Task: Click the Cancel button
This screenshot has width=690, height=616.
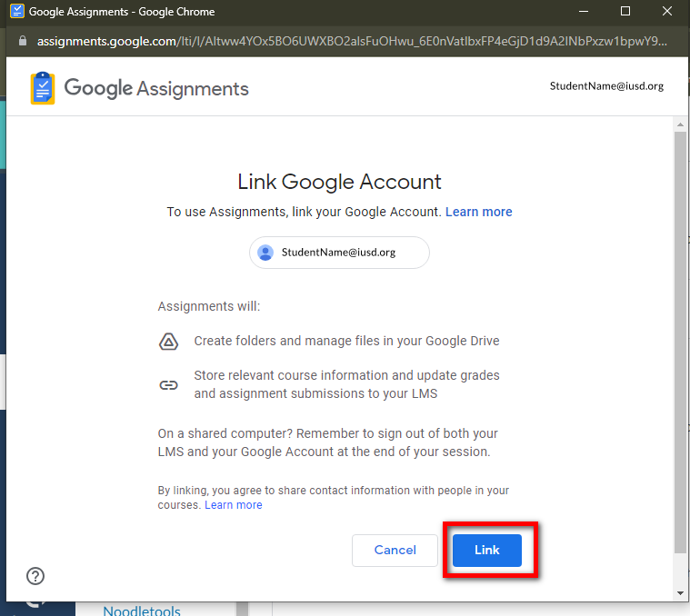Action: coord(395,550)
